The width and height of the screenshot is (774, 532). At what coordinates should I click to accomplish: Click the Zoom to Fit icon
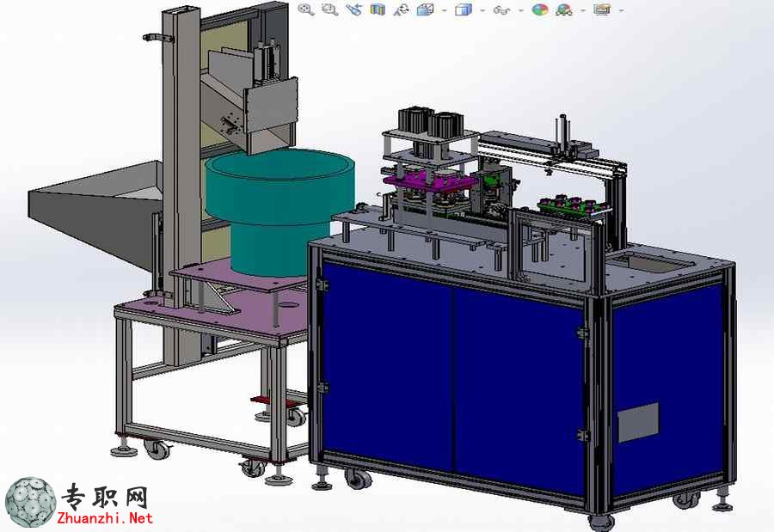click(306, 9)
